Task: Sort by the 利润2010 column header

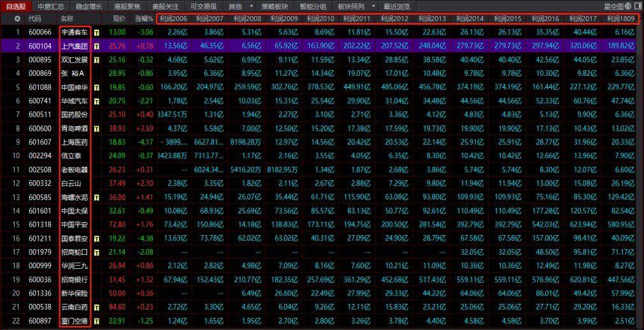Action: point(320,18)
